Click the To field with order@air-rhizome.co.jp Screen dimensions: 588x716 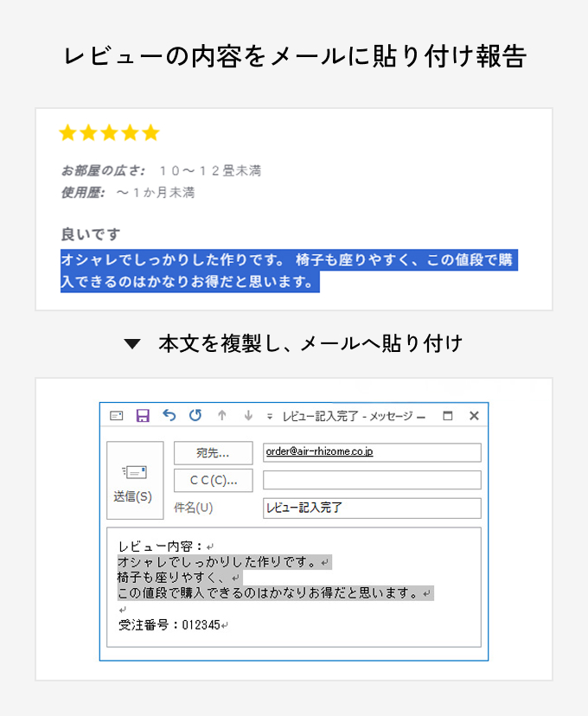(x=372, y=452)
